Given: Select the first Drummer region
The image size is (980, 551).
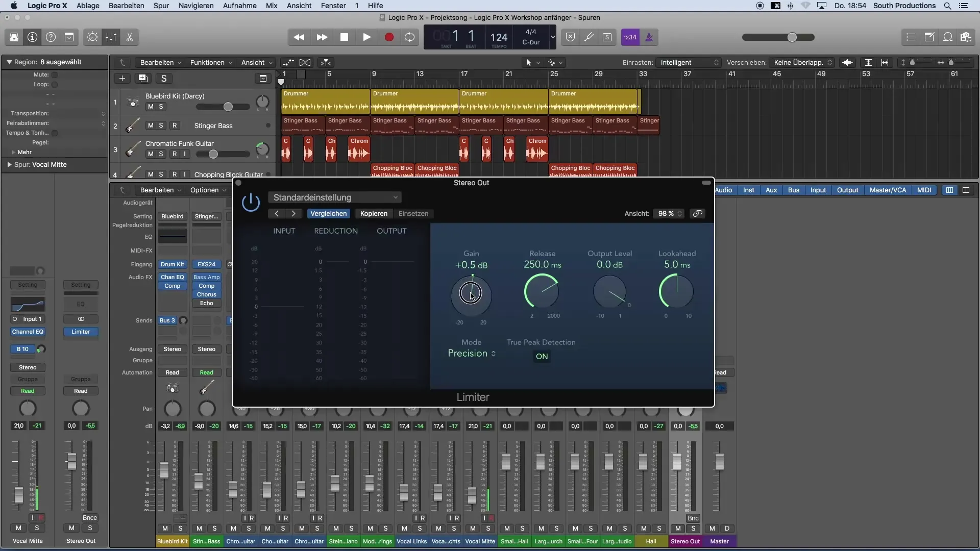Looking at the screenshot, I should (325, 102).
